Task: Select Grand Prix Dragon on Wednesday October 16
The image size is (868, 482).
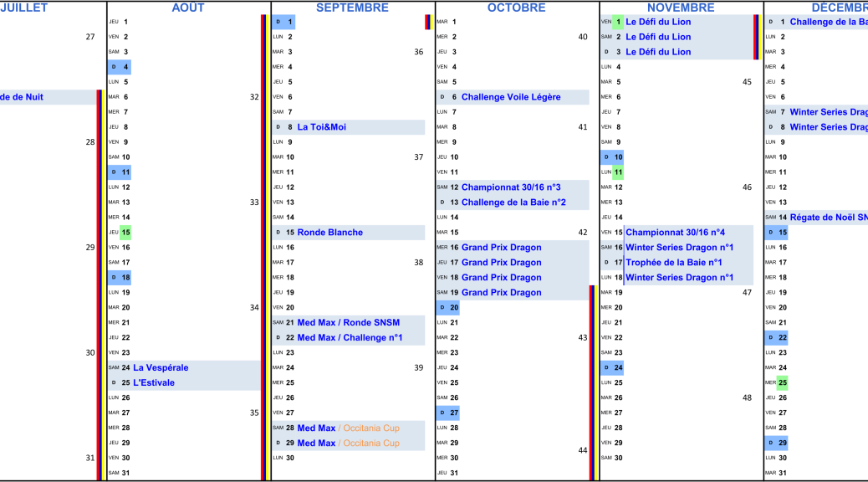Action: pyautogui.click(x=502, y=248)
